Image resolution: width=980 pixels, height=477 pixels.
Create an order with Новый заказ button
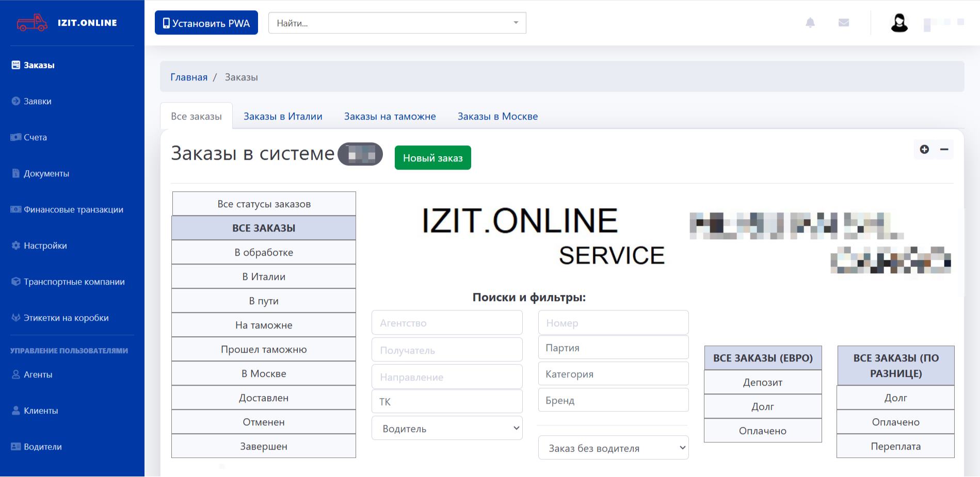433,158
